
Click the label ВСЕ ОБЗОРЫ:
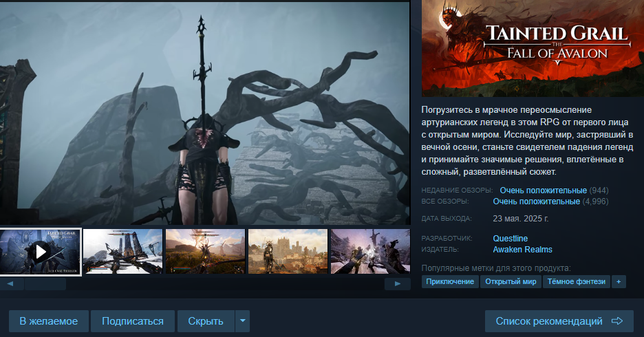[444, 202]
